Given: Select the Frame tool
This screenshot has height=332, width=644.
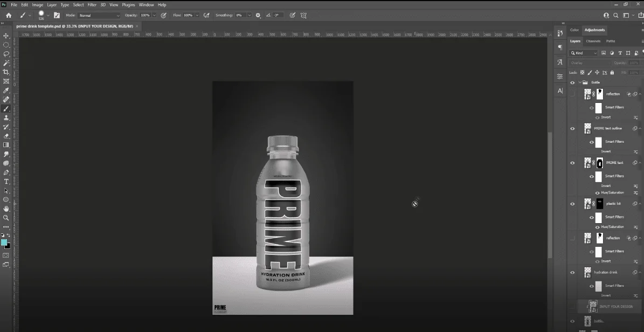Looking at the screenshot, I should (6, 81).
